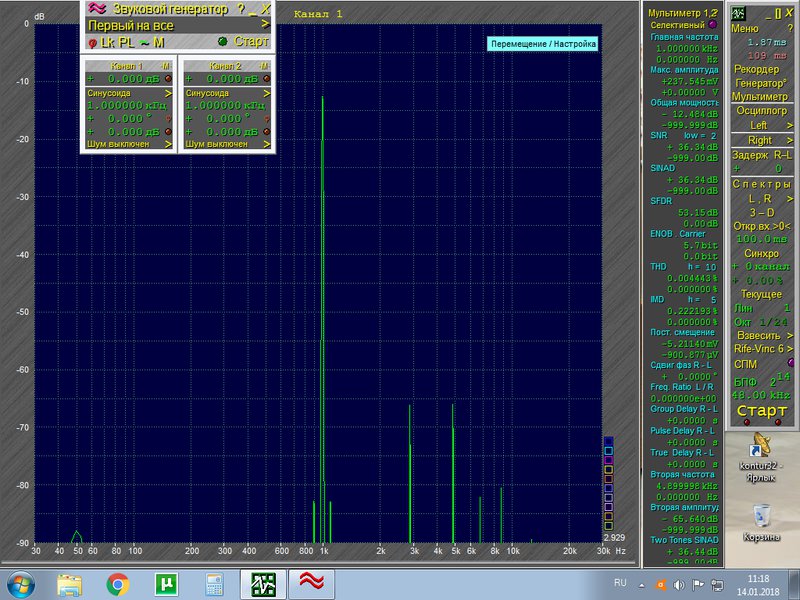Open the Мультиметр panel entry
Image resolution: width=800 pixels, height=600 pixels.
(760, 96)
